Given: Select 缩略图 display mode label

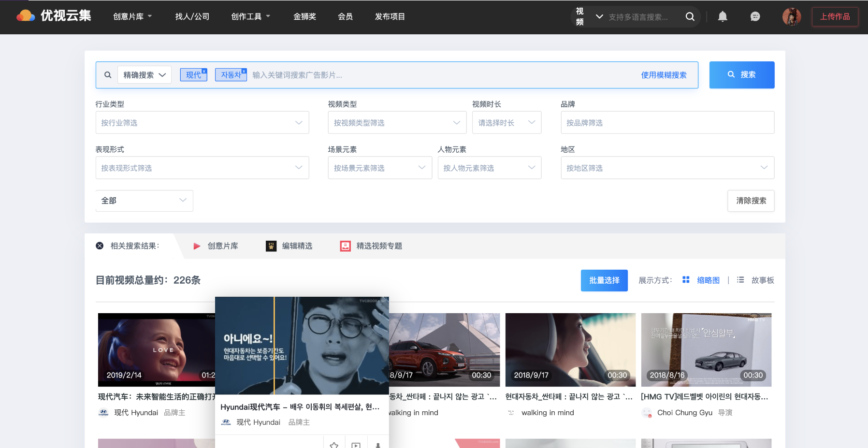Looking at the screenshot, I should [x=708, y=280].
